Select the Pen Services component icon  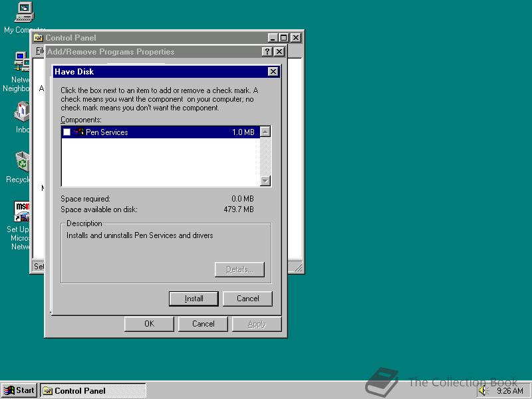point(78,132)
